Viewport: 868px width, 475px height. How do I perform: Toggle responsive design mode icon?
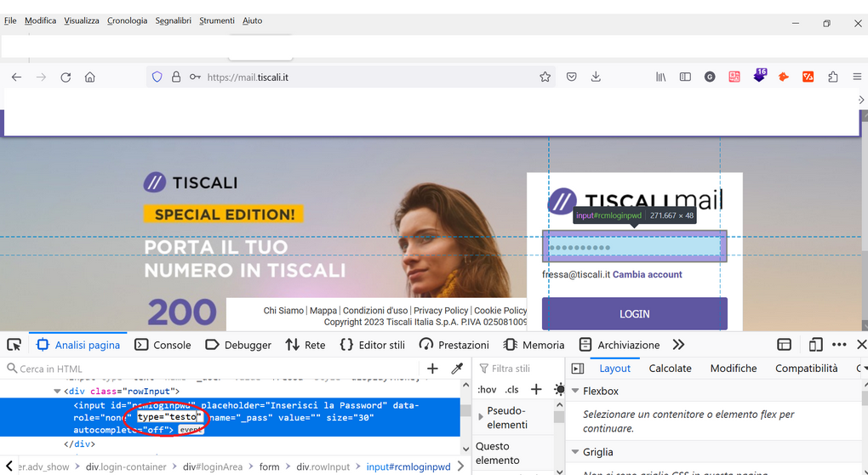click(x=815, y=345)
